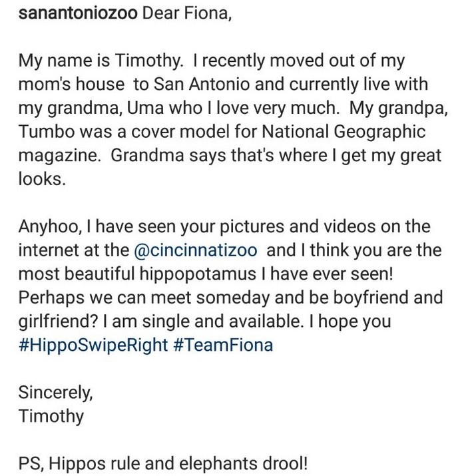The image size is (466, 476).
Task: Open the sanantoniozoo profile username
Action: coord(77,15)
